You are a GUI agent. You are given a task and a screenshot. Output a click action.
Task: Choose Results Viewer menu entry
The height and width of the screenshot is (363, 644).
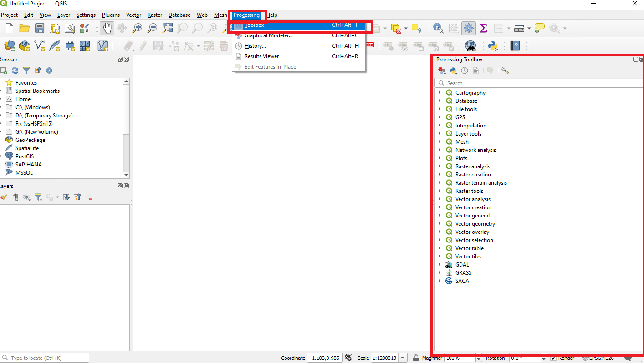coord(298,56)
